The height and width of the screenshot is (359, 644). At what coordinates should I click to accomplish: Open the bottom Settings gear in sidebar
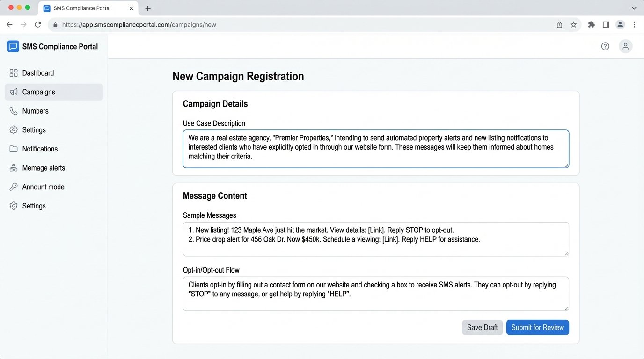click(x=34, y=206)
